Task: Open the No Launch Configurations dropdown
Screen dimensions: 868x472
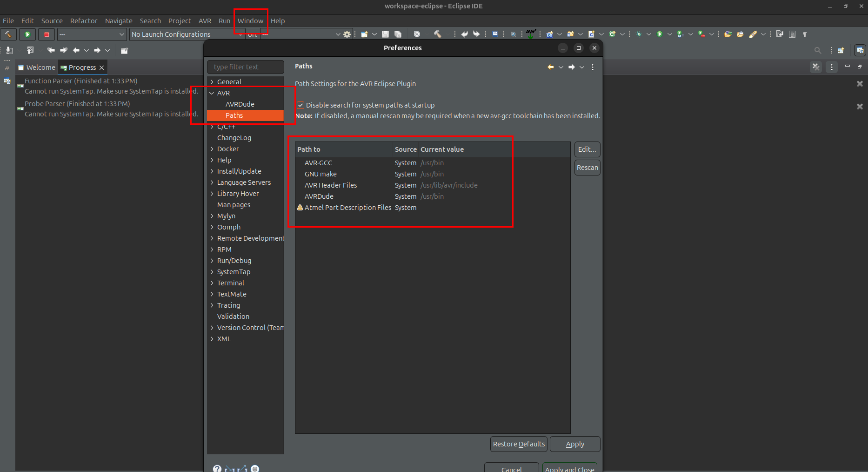Action: pos(187,34)
